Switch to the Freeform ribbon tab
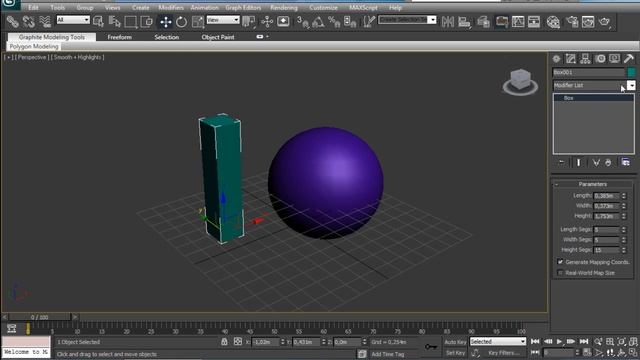640x360 pixels. [120, 37]
